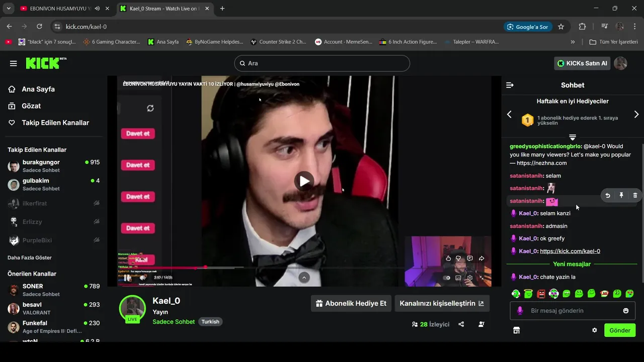Viewport: 644px width, 362px height.
Task: Delete the hovered chat message
Action: [635, 196]
